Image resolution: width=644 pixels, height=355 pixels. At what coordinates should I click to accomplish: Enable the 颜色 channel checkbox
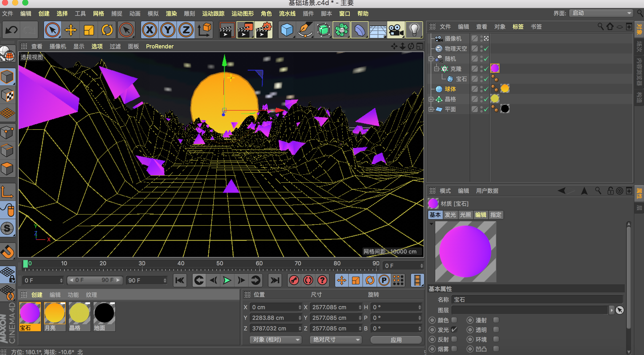[454, 320]
